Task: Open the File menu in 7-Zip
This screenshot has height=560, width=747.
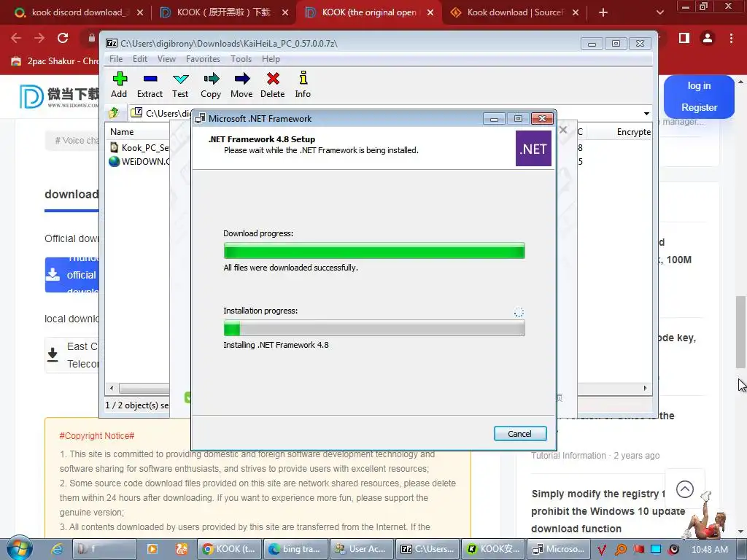Action: tap(116, 59)
